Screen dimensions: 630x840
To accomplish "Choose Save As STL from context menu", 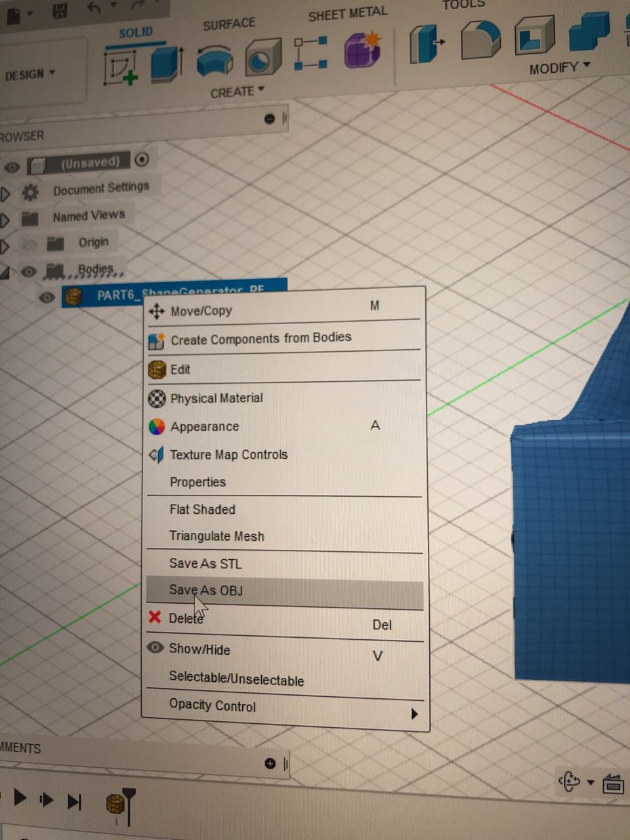I will pyautogui.click(x=285, y=564).
